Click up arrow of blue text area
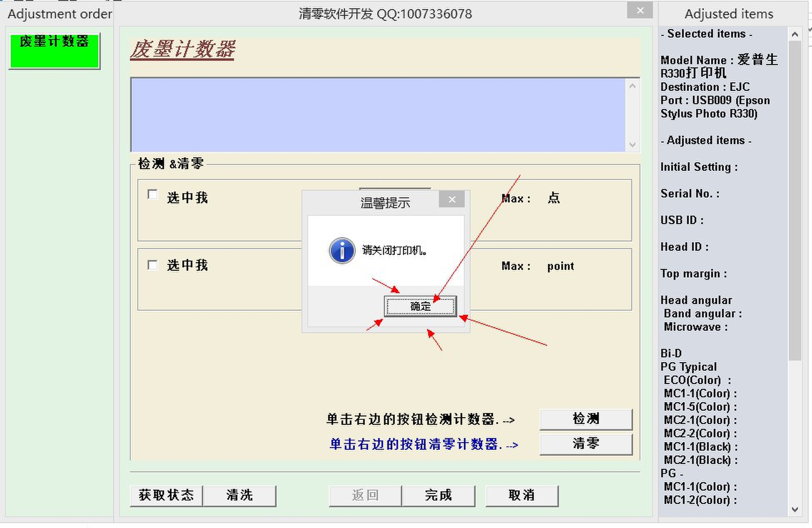Image resolution: width=812 pixels, height=528 pixels. [x=632, y=86]
